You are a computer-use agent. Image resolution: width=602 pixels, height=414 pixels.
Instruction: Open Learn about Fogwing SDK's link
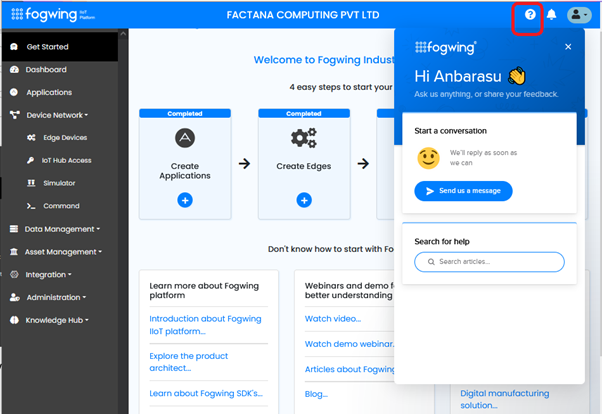[206, 393]
